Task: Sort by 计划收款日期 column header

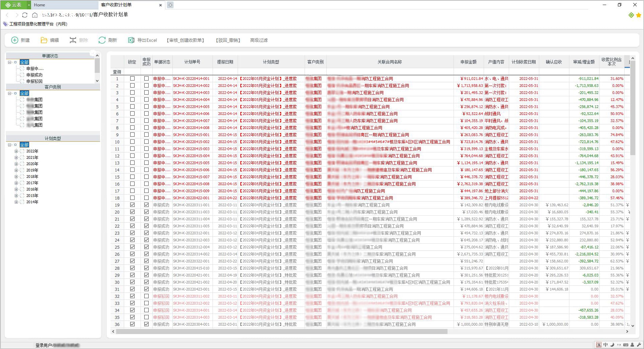Action: pyautogui.click(x=524, y=62)
